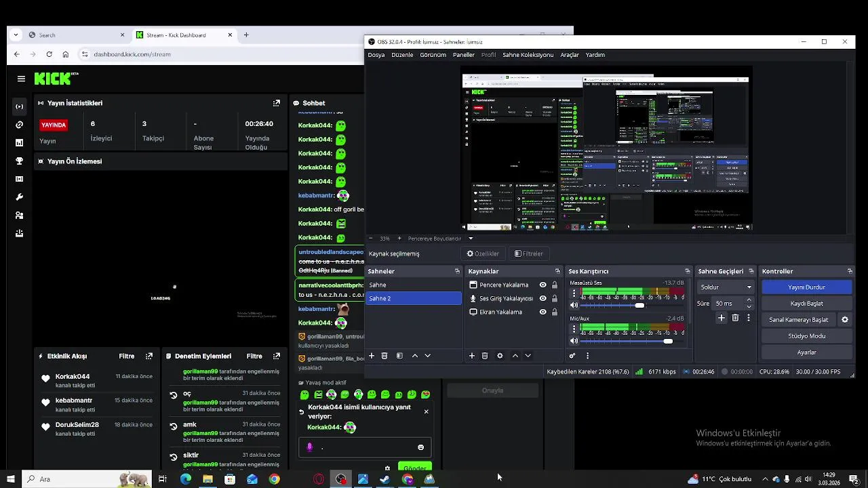Hide Pencere Yakalama source with eye icon
The height and width of the screenshot is (488, 868).
click(x=542, y=285)
